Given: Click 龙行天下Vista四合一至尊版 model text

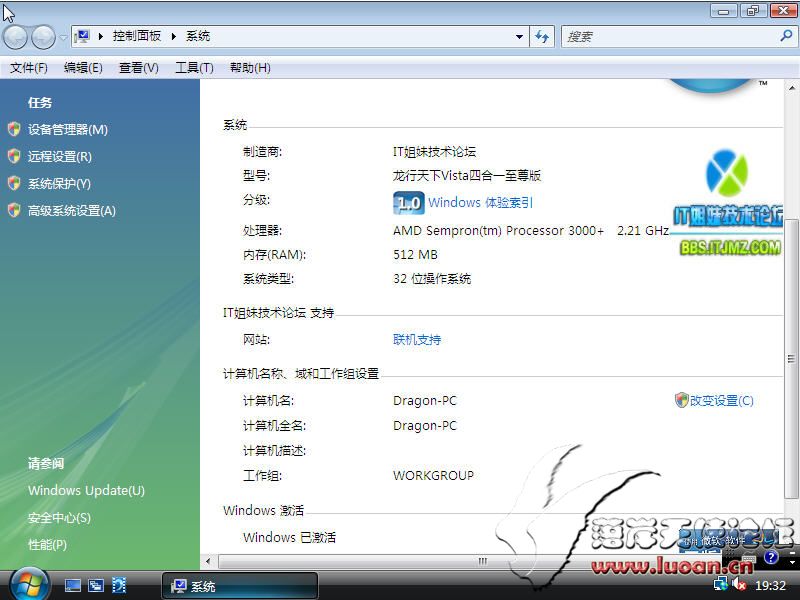Looking at the screenshot, I should pyautogui.click(x=467, y=176).
